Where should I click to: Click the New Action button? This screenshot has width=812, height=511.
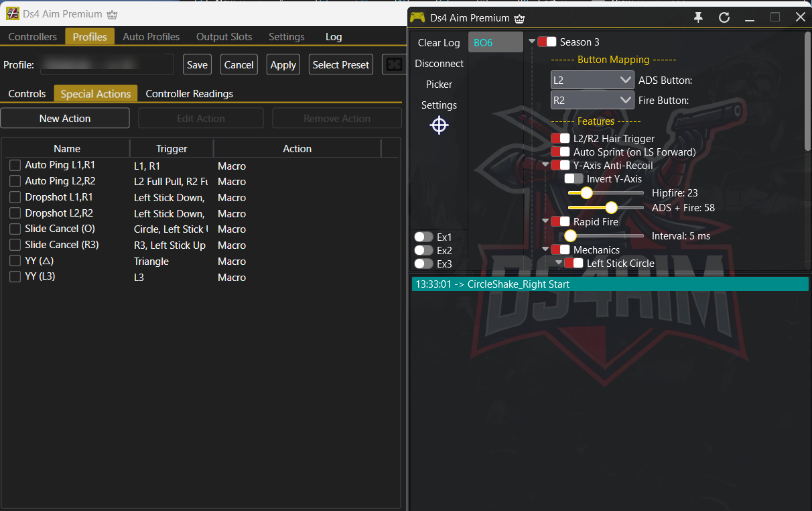coord(65,118)
